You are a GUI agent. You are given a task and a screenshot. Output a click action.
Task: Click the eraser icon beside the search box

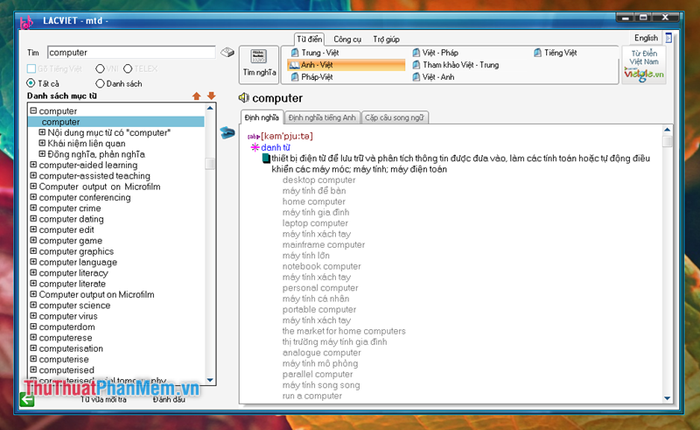pyautogui.click(x=227, y=52)
